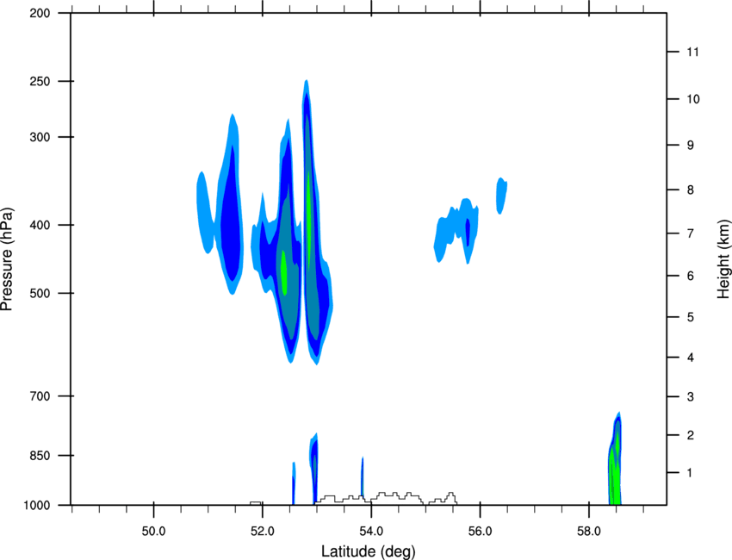
Task: Click the 11 km height label
Action: (x=692, y=52)
